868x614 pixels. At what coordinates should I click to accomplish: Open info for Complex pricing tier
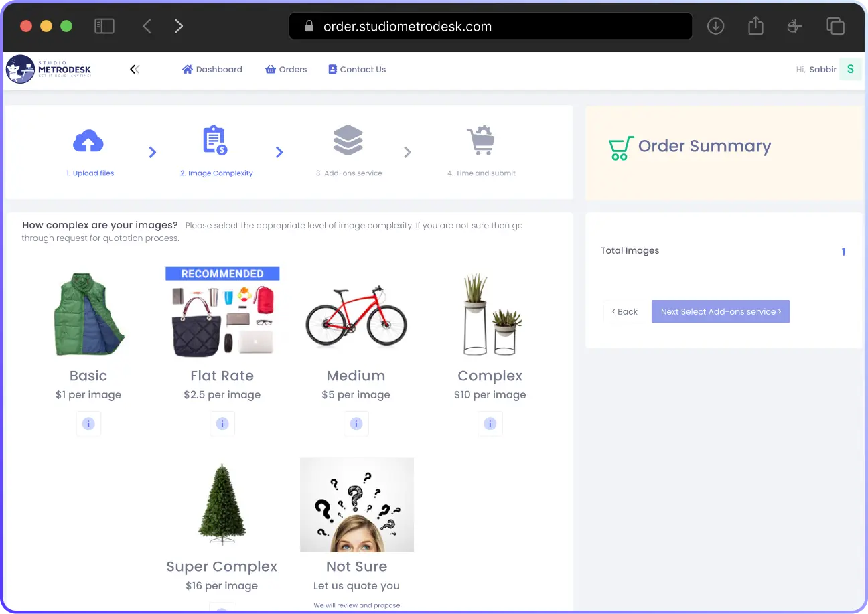pyautogui.click(x=490, y=424)
